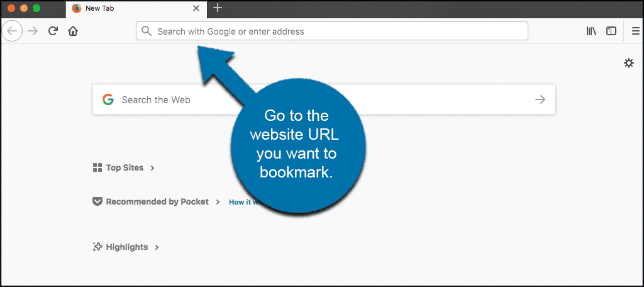The width and height of the screenshot is (644, 287).
Task: Select the New Tab tab
Action: coord(136,9)
